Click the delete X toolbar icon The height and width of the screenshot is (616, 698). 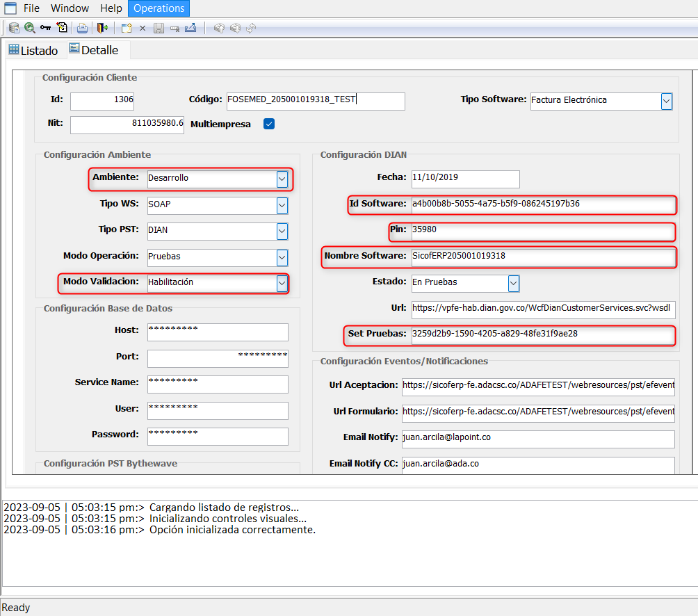[143, 28]
